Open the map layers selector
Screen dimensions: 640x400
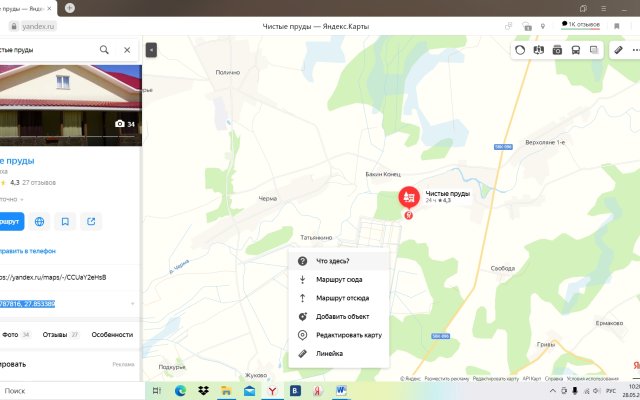594,49
